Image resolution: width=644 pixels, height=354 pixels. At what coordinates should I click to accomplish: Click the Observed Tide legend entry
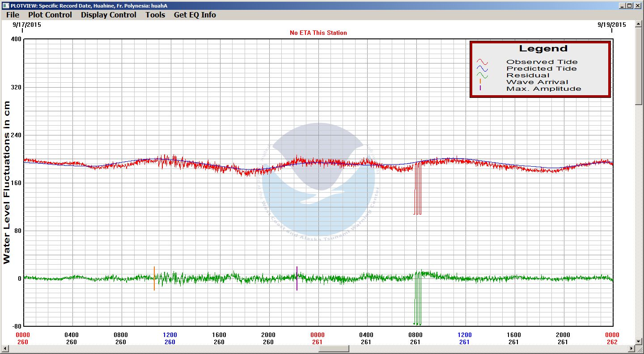[x=542, y=62]
